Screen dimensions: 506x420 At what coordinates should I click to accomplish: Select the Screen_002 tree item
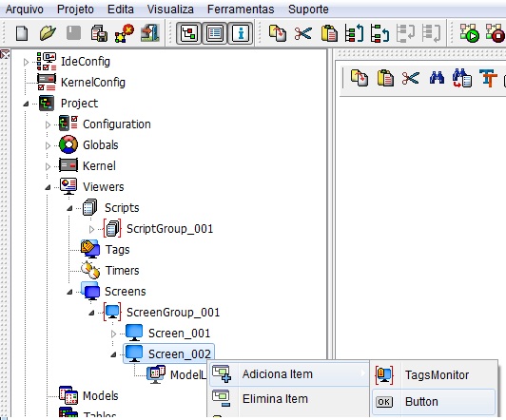180,354
